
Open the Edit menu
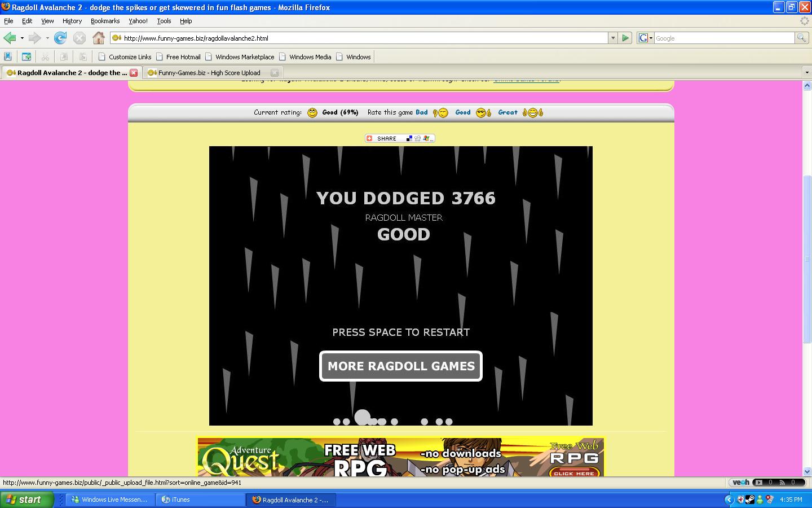27,21
